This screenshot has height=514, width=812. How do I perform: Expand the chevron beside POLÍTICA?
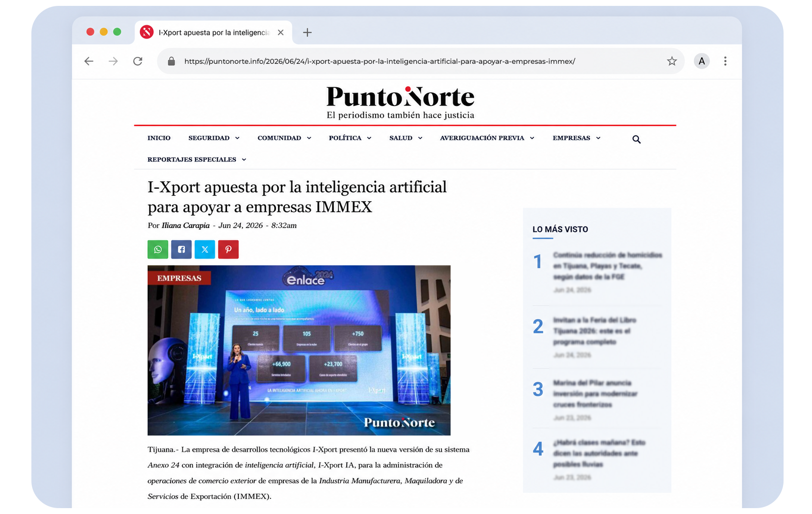pyautogui.click(x=369, y=138)
